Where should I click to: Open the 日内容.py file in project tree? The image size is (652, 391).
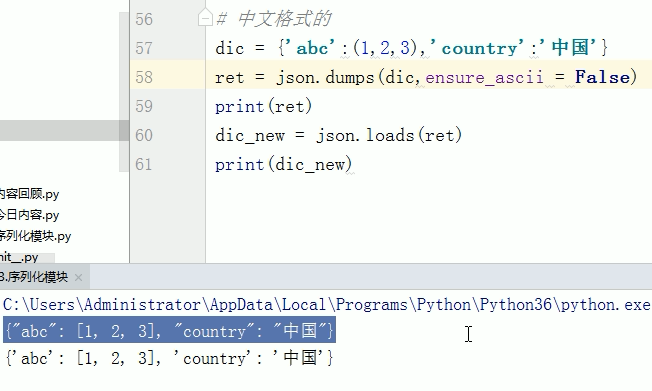(29, 215)
